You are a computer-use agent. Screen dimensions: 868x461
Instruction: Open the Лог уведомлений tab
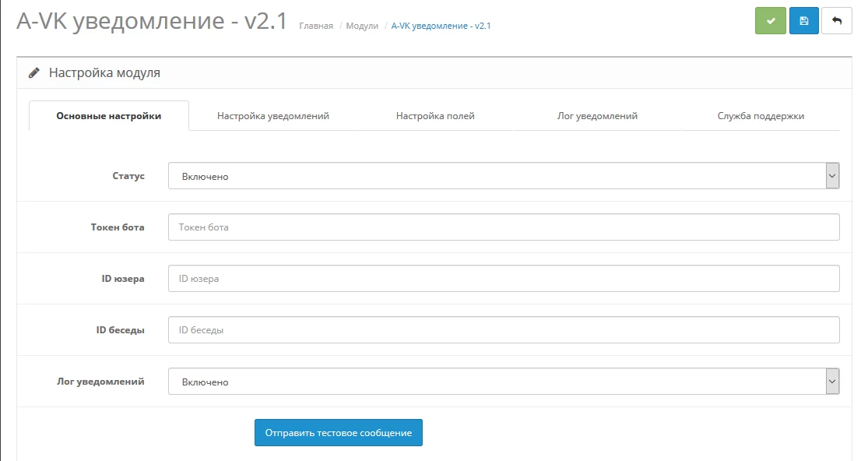point(597,116)
